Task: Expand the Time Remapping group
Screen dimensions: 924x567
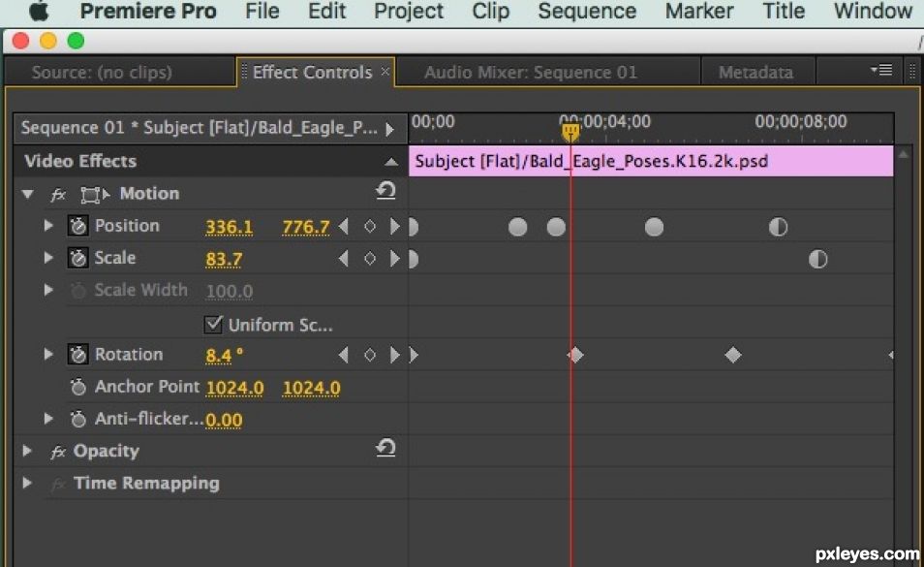Action: click(x=26, y=484)
